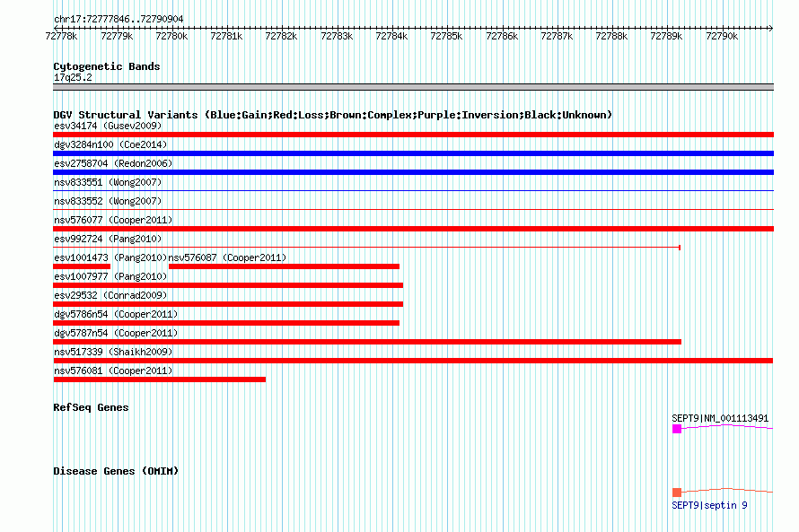
Task: Open the dgv3284n100 (Coe2014) variant label
Action: 110,144
